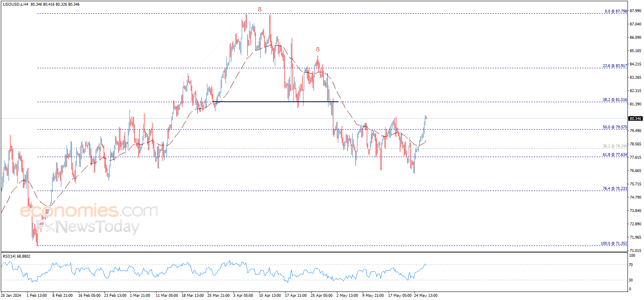This screenshot has height=300, width=644.
Task: Click 77.615 on the price axis
Action: pos(635,157)
